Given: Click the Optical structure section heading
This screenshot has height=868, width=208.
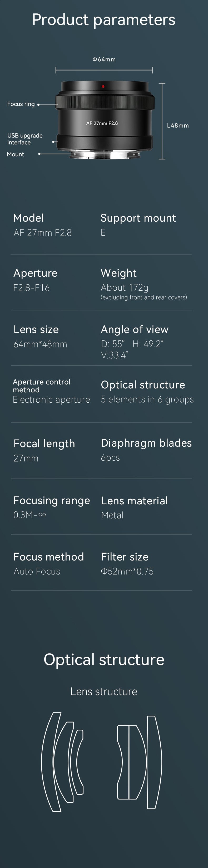Looking at the screenshot, I should (x=104, y=659).
